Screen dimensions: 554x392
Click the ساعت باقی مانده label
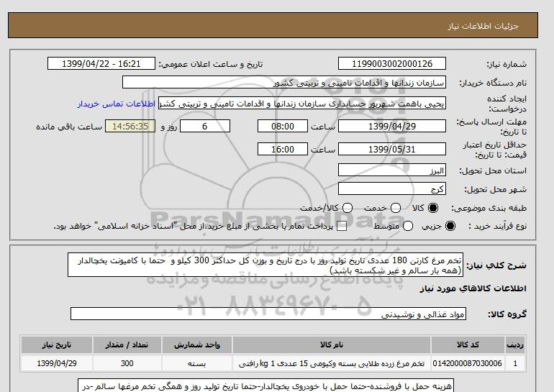[69, 127]
